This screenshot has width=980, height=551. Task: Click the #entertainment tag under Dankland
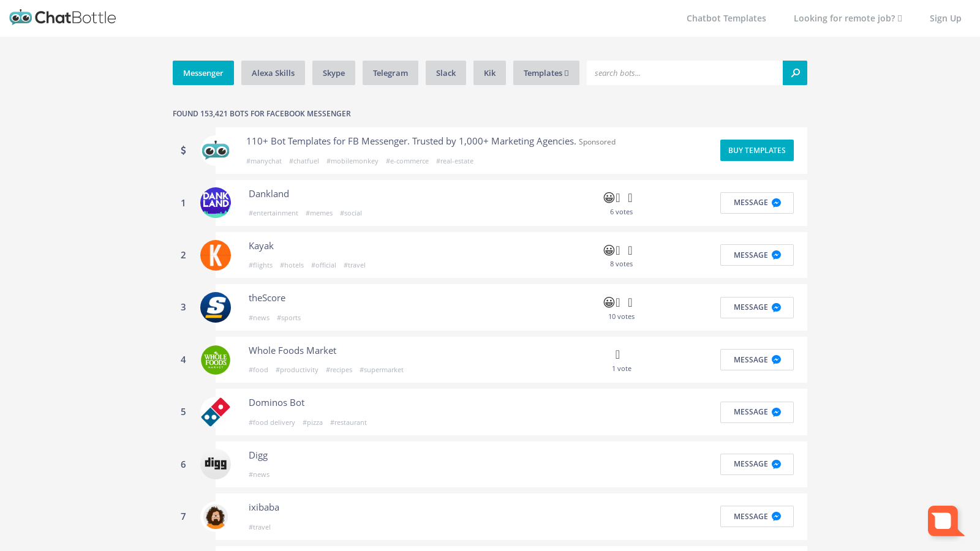273,213
